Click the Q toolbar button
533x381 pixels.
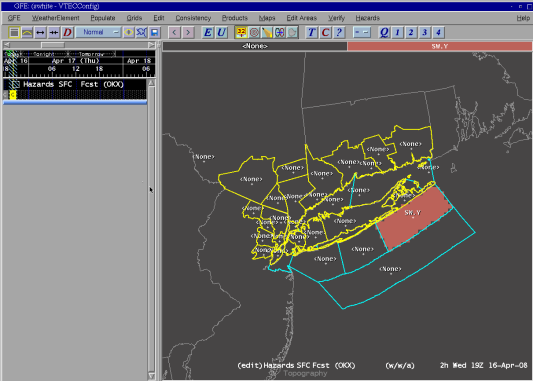384,32
